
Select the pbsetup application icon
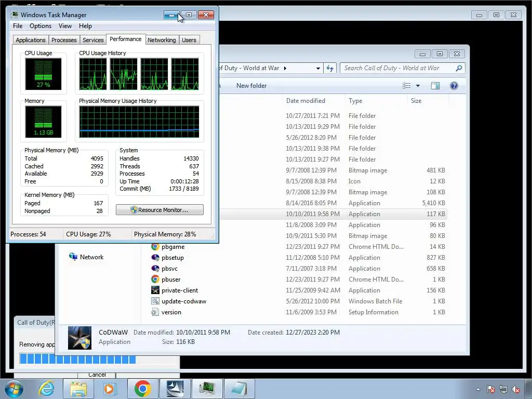(155, 258)
